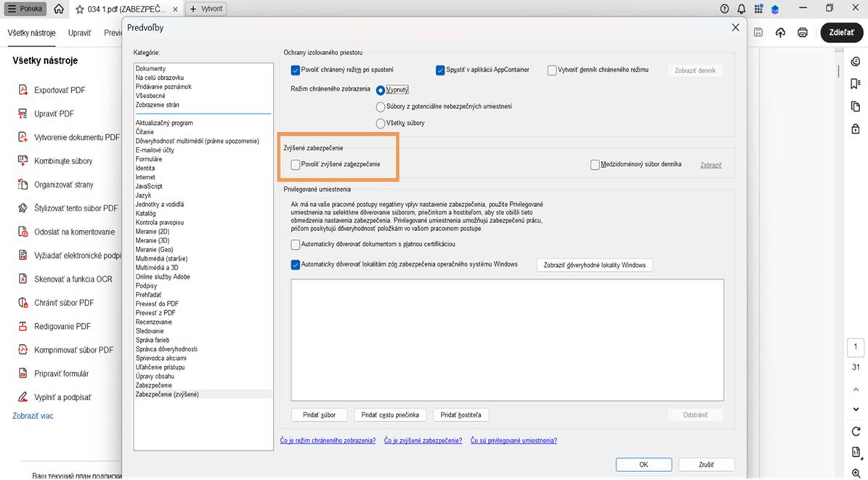868x480 pixels.
Task: Confirm preferences with OK button
Action: [644, 465]
